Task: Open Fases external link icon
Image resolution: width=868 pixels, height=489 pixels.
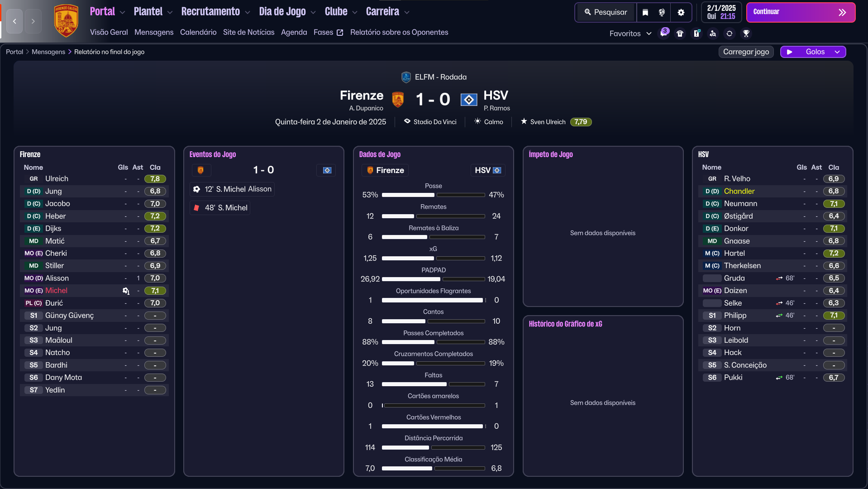Action: [340, 33]
